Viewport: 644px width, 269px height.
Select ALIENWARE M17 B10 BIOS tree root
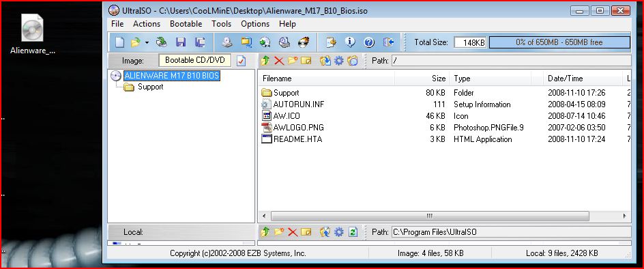point(172,76)
